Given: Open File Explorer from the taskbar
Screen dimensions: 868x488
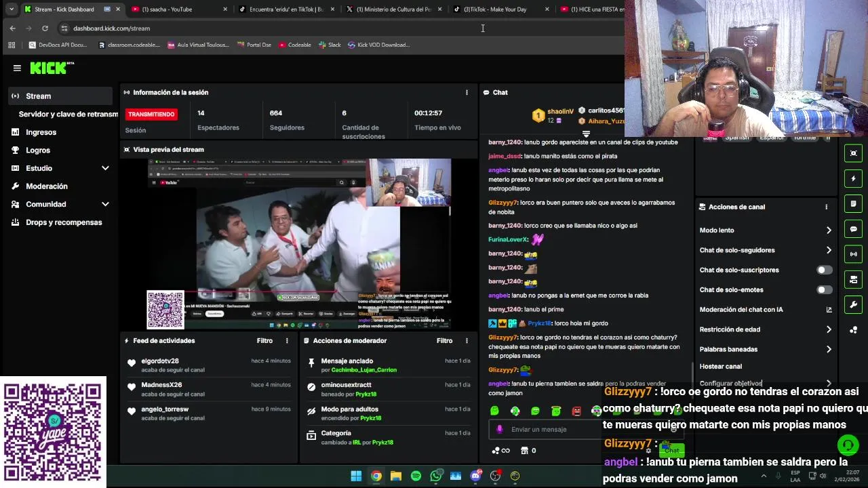Looking at the screenshot, I should tap(396, 476).
